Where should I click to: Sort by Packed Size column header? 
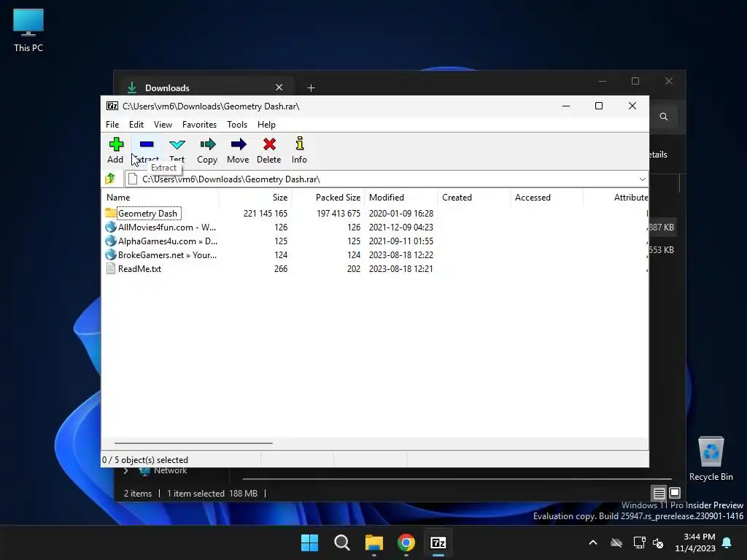pos(328,197)
